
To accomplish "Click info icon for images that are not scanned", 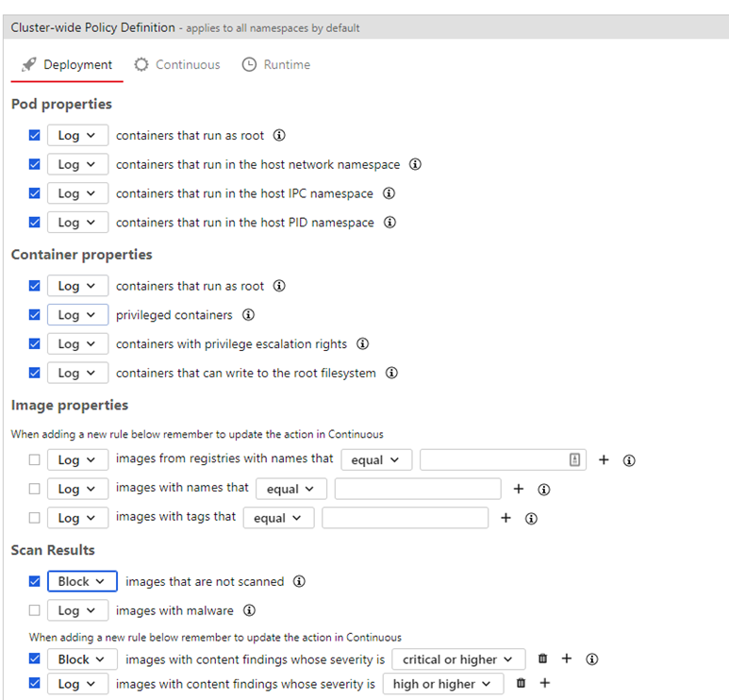I will coord(299,582).
